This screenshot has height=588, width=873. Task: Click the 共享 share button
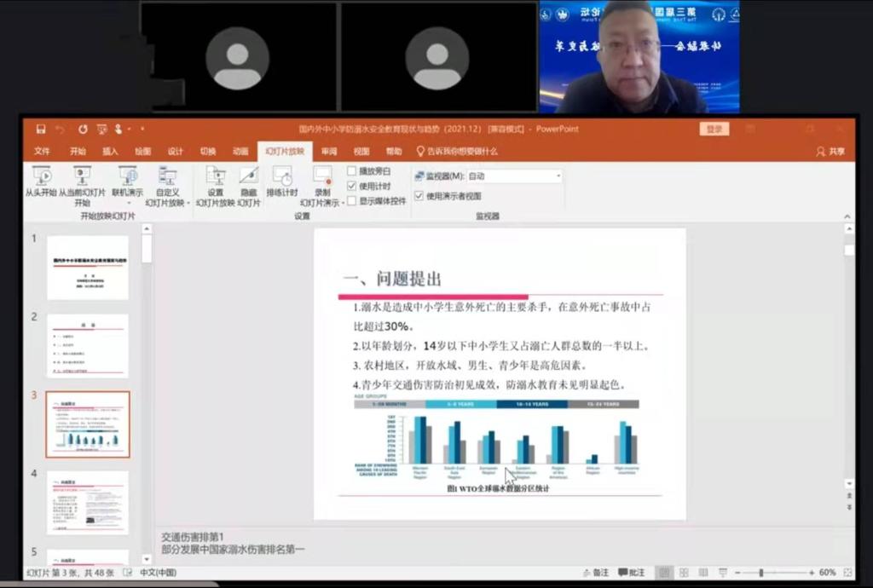click(x=830, y=152)
